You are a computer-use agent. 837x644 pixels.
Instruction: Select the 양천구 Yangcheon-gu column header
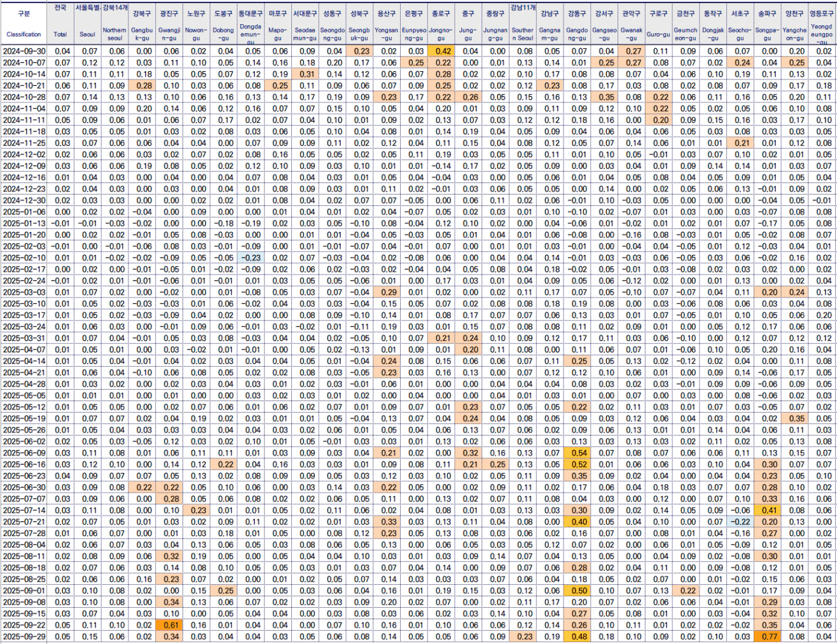click(794, 24)
